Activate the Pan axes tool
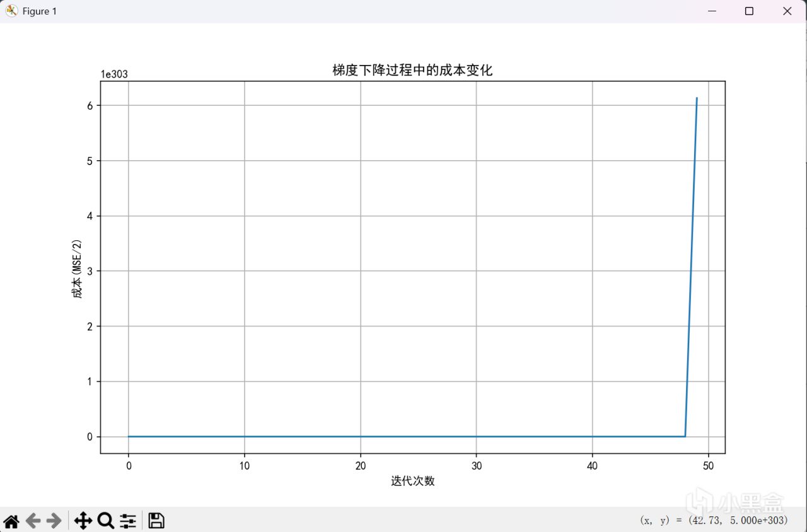This screenshot has width=807, height=532. (x=83, y=521)
